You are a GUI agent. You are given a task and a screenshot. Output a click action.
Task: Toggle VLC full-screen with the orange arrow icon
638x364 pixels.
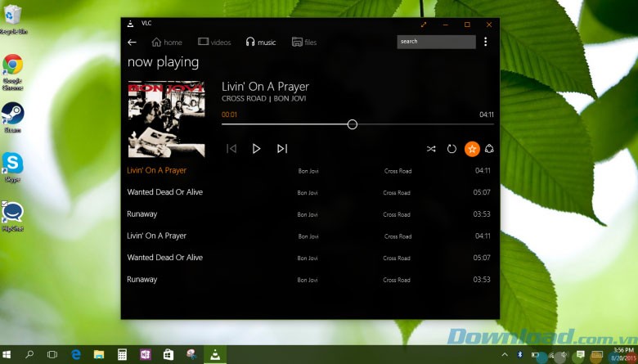424,25
